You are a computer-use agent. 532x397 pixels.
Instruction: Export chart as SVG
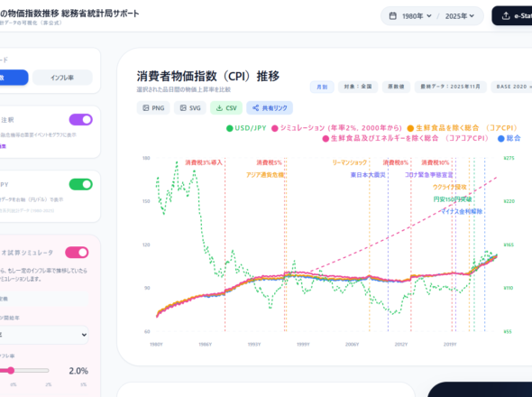pos(190,108)
